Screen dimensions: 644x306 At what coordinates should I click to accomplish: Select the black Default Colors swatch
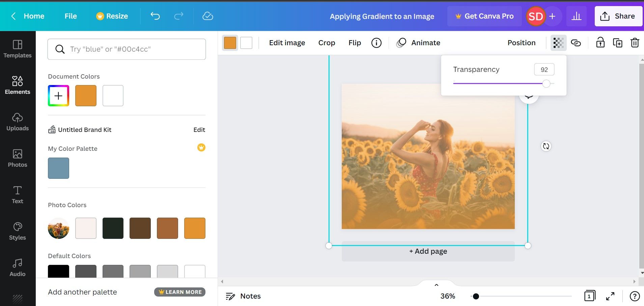(58, 271)
